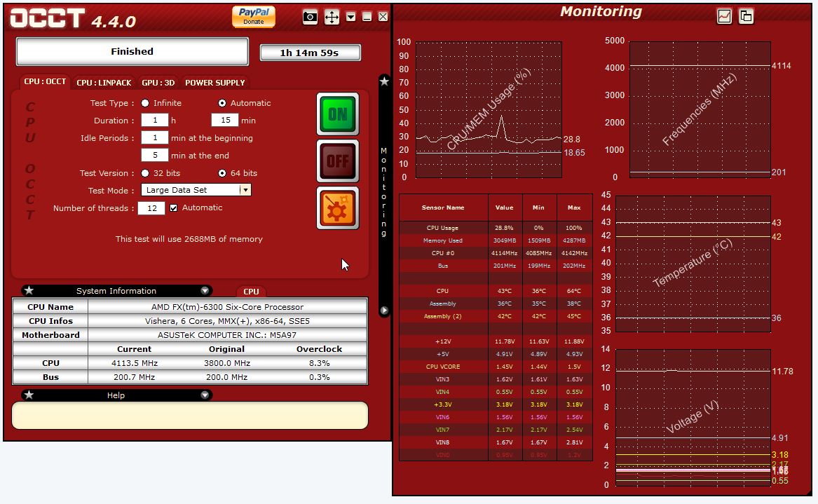Click the VIN7 sensor name
The width and height of the screenshot is (818, 504).
pyautogui.click(x=442, y=430)
